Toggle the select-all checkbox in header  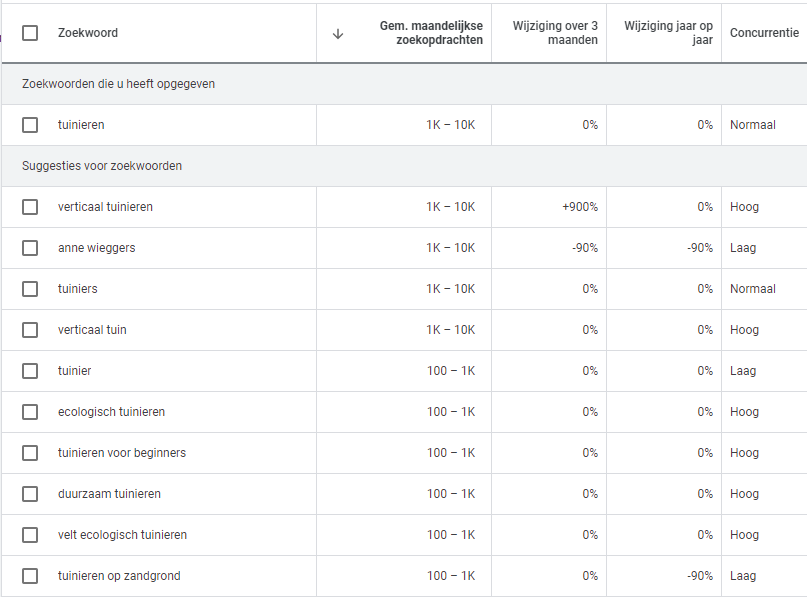coord(30,33)
